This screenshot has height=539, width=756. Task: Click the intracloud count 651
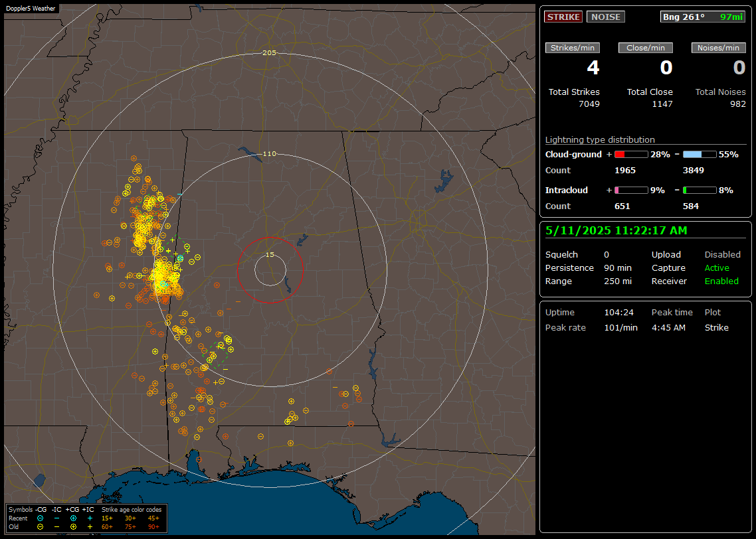coord(622,206)
